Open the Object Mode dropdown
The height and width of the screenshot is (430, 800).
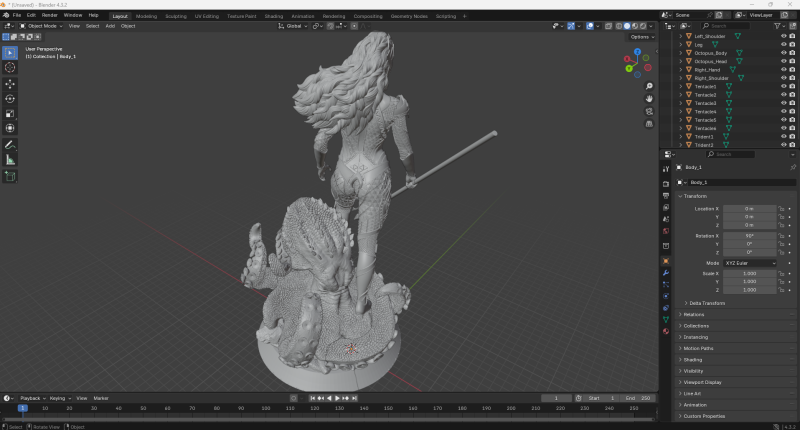tap(40, 26)
